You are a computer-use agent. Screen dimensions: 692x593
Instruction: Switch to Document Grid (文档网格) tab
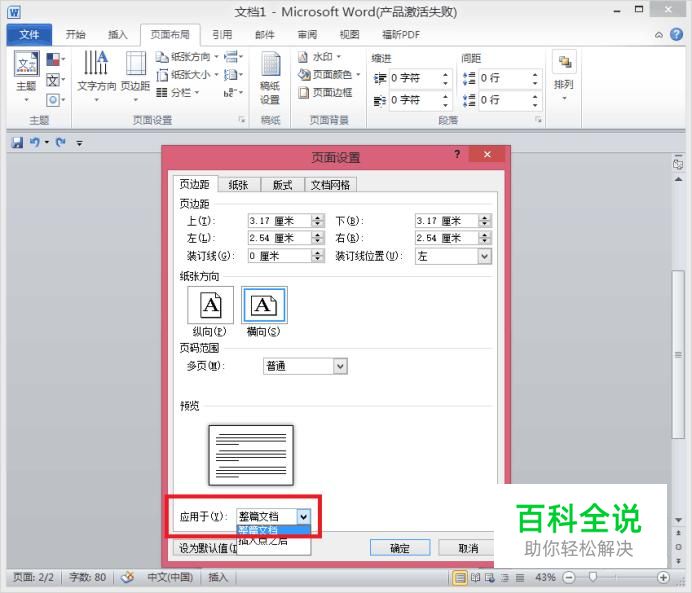[x=331, y=185]
